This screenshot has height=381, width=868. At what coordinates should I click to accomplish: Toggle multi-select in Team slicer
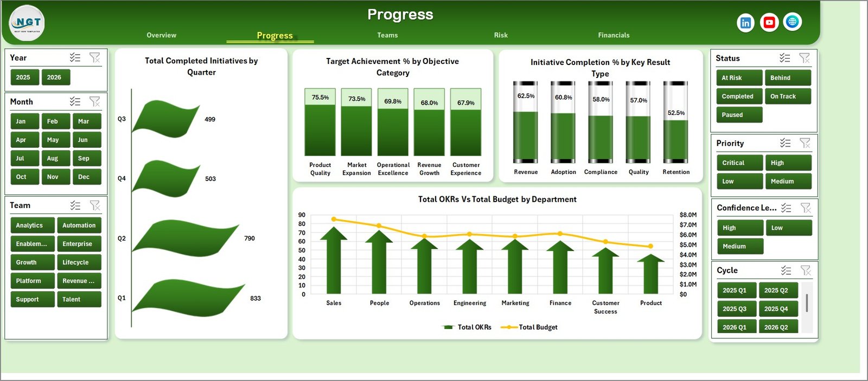75,205
